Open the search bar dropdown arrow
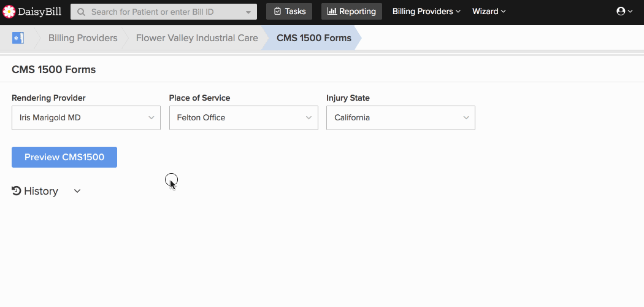The height and width of the screenshot is (307, 644). point(248,12)
